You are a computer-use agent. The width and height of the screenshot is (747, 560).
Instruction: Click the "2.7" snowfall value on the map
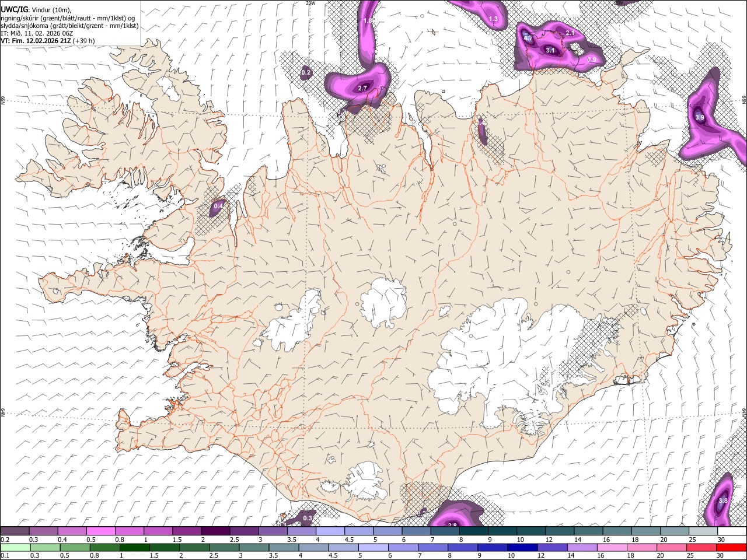tap(362, 88)
